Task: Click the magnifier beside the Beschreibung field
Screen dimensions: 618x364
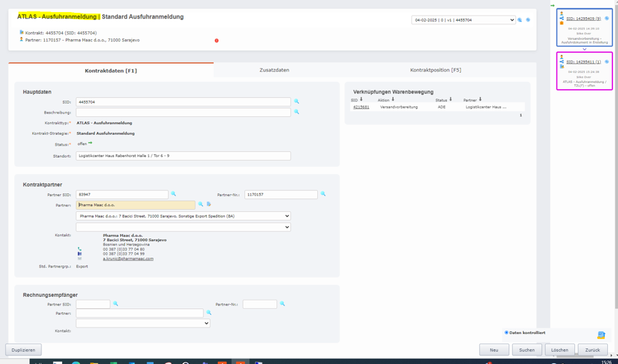Action: click(296, 112)
